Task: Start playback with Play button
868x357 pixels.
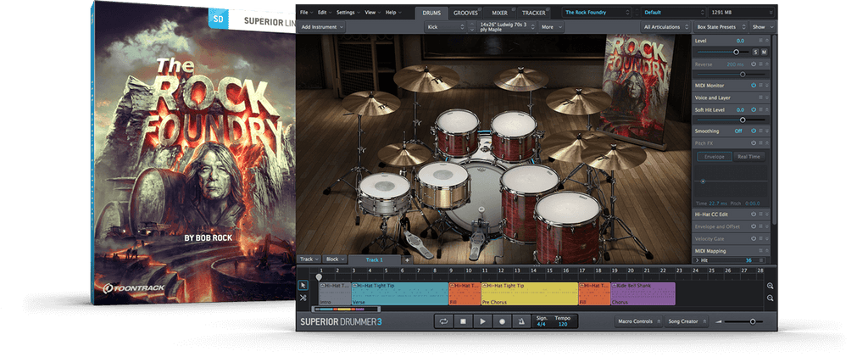Action: [x=482, y=321]
